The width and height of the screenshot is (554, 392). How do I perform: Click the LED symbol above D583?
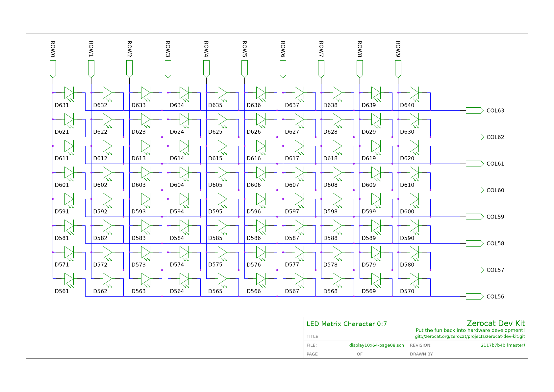click(x=146, y=226)
